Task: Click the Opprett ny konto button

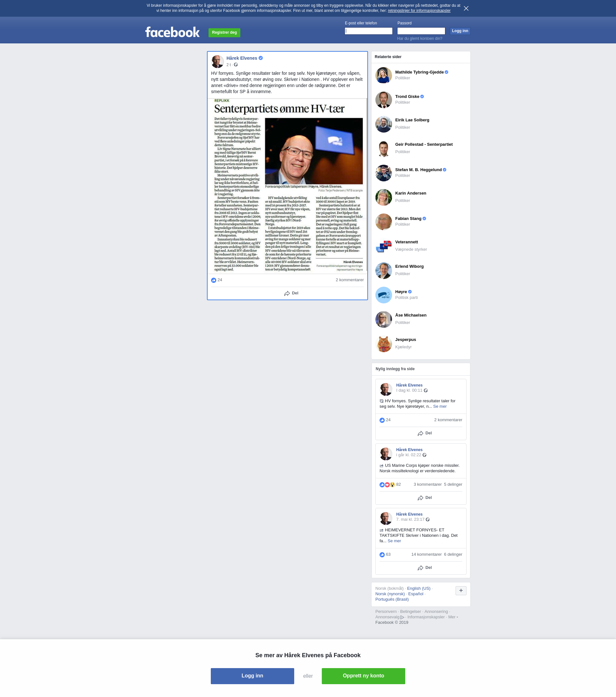Action: tap(363, 676)
